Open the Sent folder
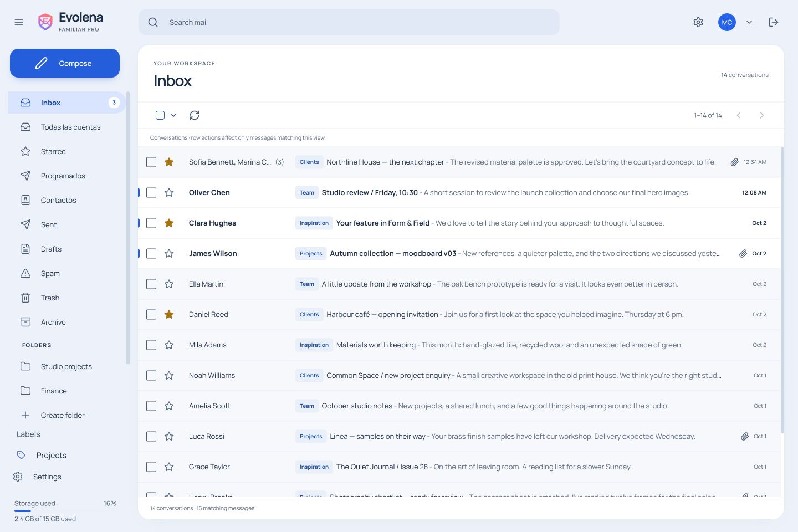Screen dimensions: 798x532 pyautogui.click(x=66, y=224)
